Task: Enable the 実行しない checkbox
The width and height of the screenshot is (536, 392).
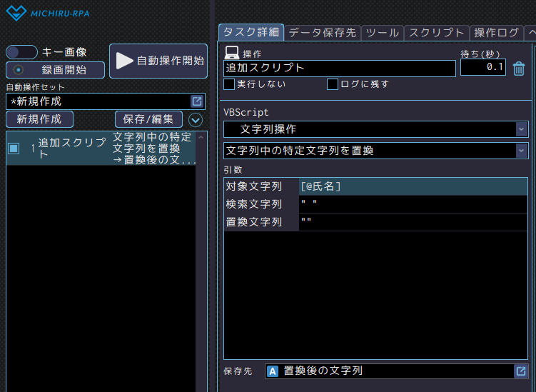Action: click(x=229, y=84)
